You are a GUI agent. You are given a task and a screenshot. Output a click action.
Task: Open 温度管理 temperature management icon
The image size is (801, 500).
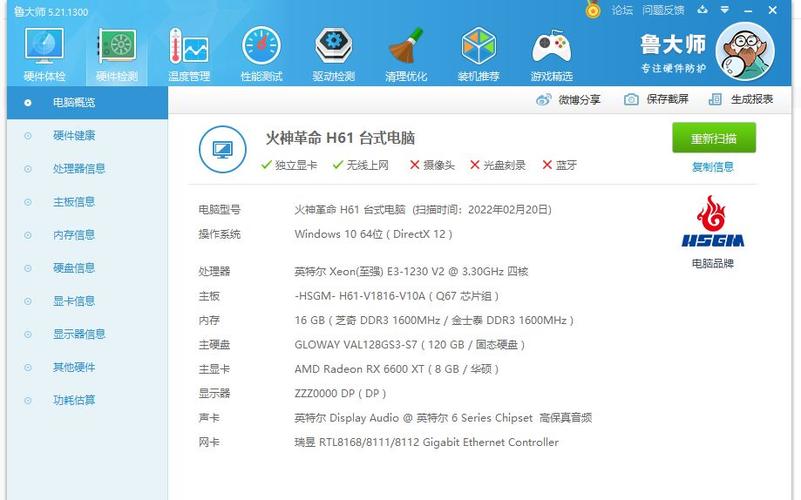click(x=189, y=46)
